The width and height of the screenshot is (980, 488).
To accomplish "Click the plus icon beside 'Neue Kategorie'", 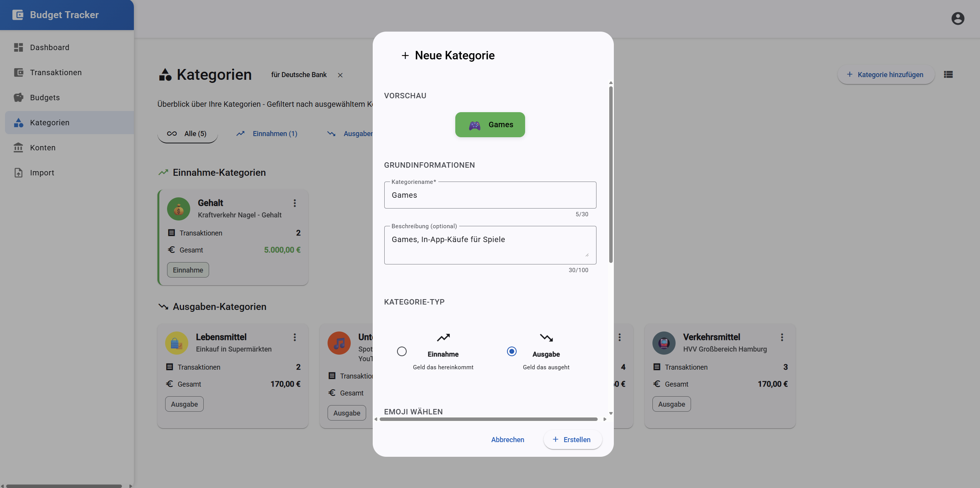I will pos(405,56).
